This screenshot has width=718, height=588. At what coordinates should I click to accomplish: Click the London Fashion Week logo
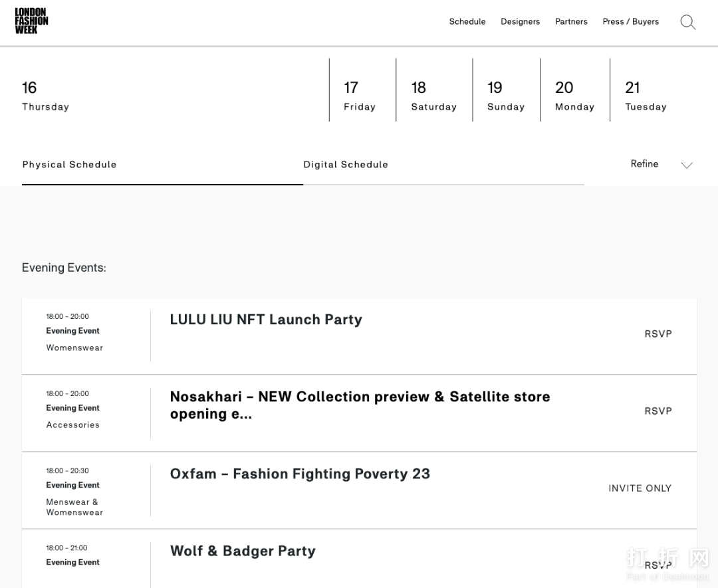coord(31,21)
